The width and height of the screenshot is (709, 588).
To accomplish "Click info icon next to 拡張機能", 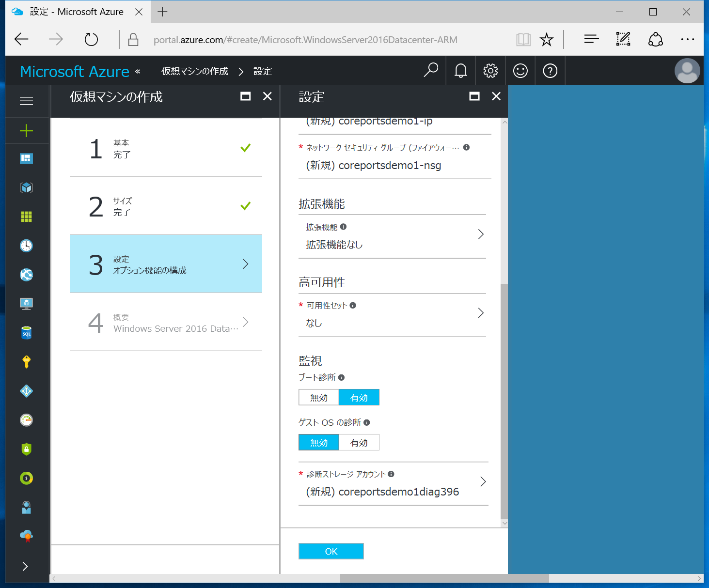I will click(x=343, y=227).
